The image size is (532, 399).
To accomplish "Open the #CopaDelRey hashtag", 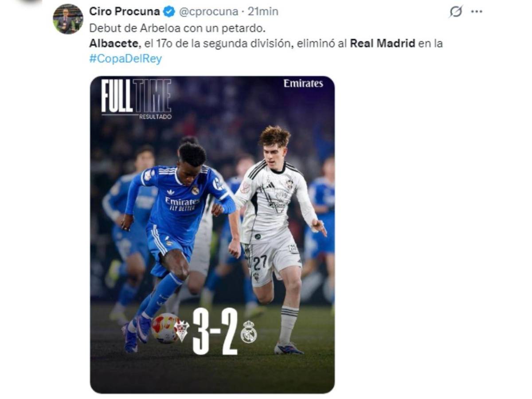I will point(125,59).
